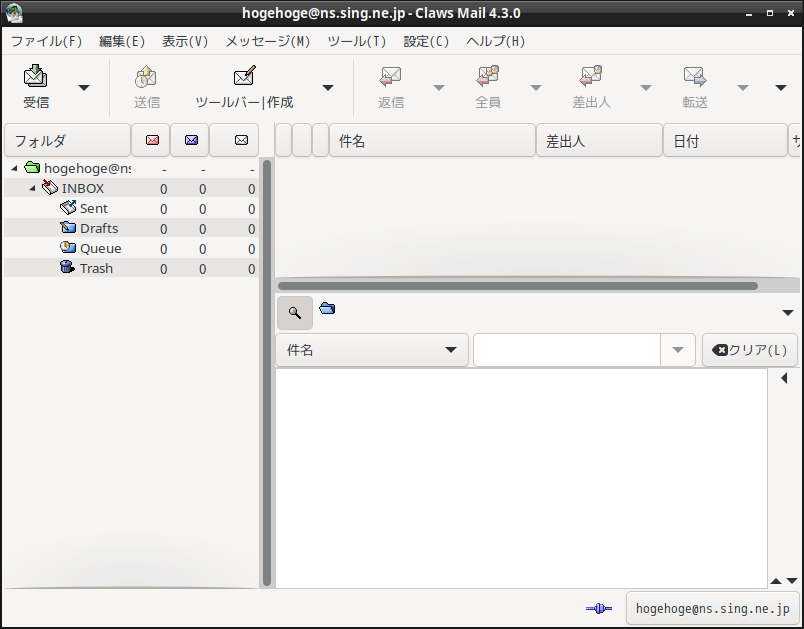Compose a new message with ツールバー|作成
The height and width of the screenshot is (629, 804).
tap(244, 87)
